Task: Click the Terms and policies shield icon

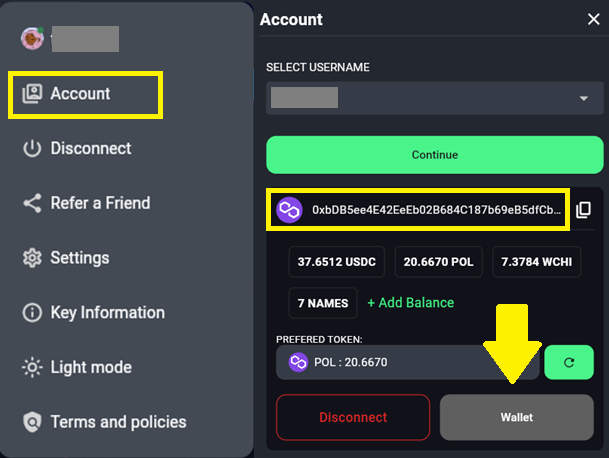Action: tap(32, 422)
